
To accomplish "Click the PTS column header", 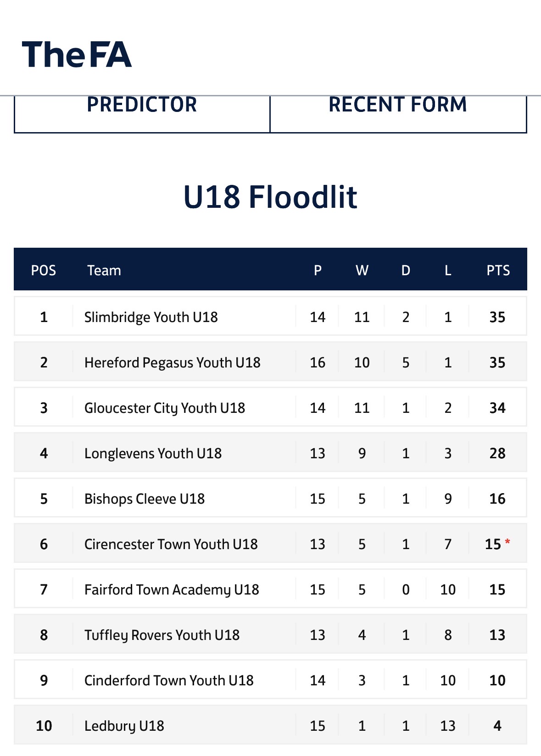I will click(x=498, y=270).
